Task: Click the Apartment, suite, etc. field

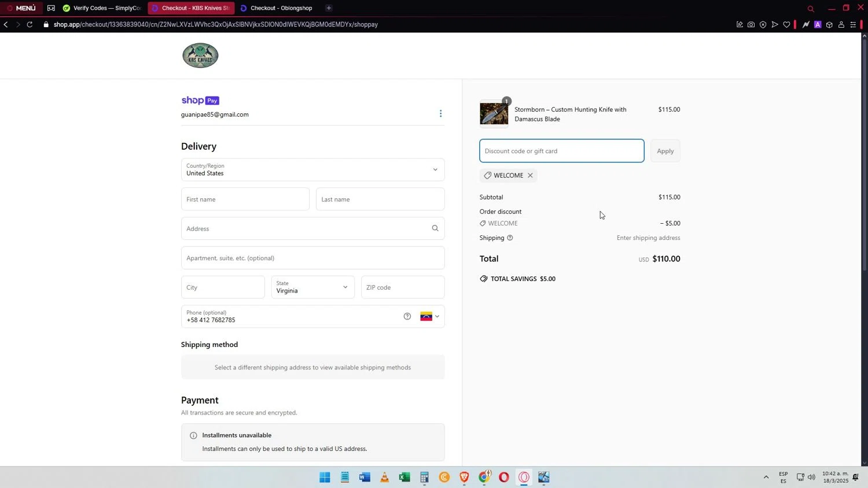Action: pos(312,258)
